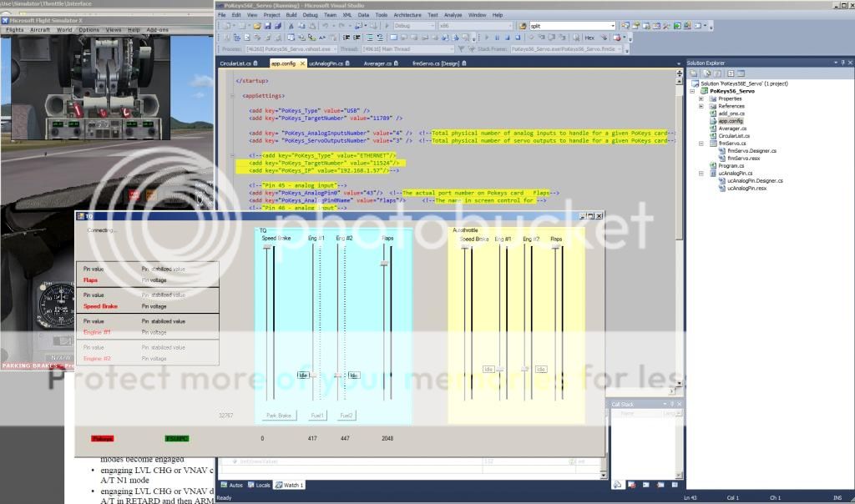Click the Find in Files icon beside split box
Screen dimensions: 855x504
(524, 26)
